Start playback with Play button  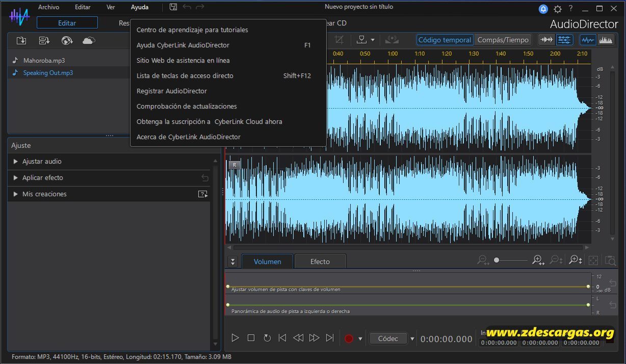pos(235,338)
